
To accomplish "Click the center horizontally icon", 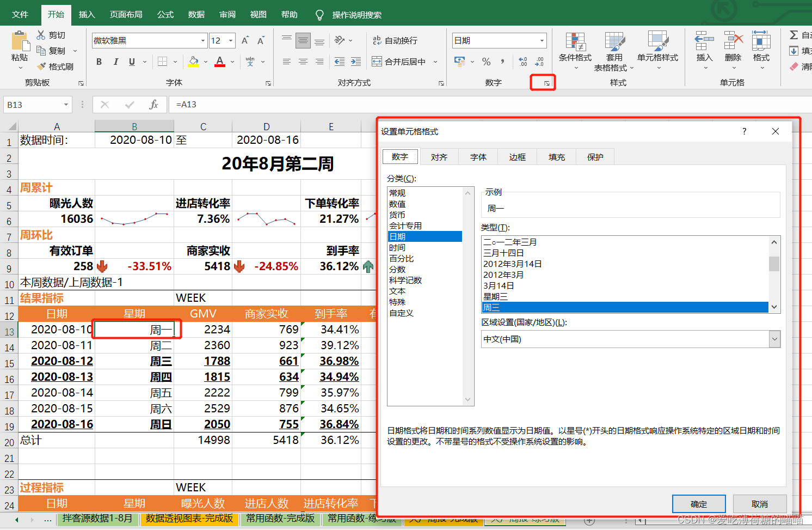I will (303, 62).
